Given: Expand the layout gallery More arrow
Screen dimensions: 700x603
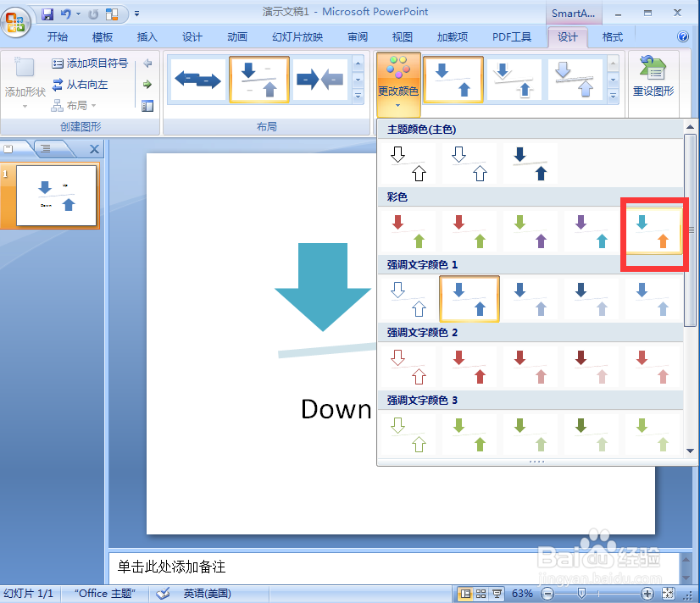Looking at the screenshot, I should click(x=358, y=97).
